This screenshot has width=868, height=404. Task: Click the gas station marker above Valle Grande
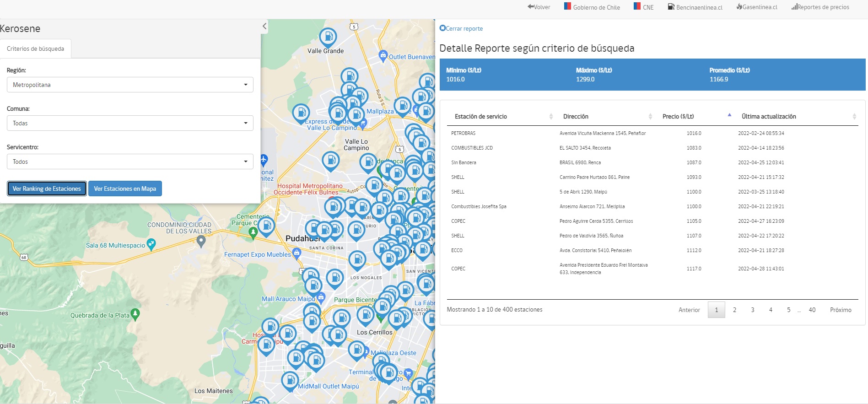(x=328, y=37)
